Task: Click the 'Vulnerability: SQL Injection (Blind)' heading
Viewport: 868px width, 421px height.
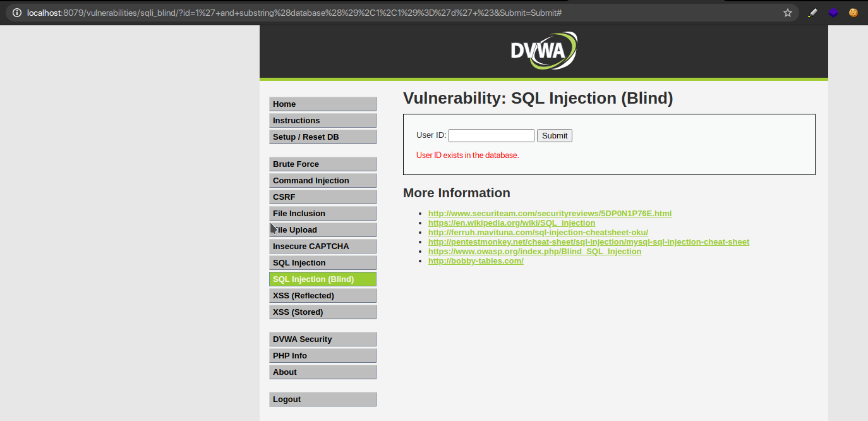Action: coord(538,99)
